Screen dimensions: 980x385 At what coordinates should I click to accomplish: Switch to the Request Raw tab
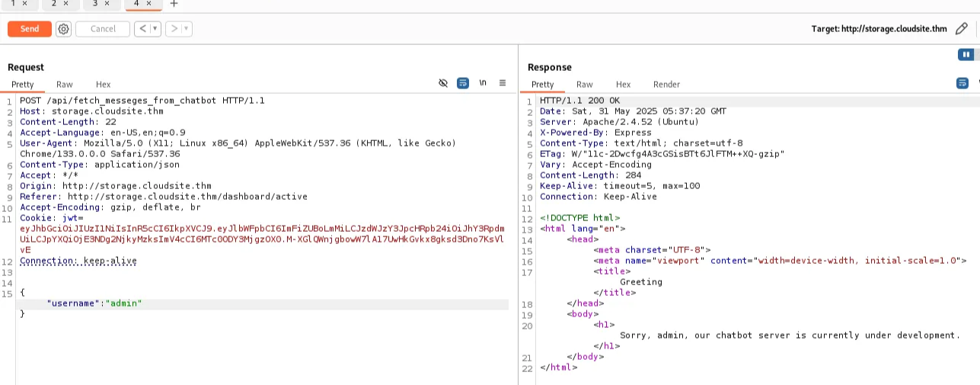pyautogui.click(x=65, y=85)
